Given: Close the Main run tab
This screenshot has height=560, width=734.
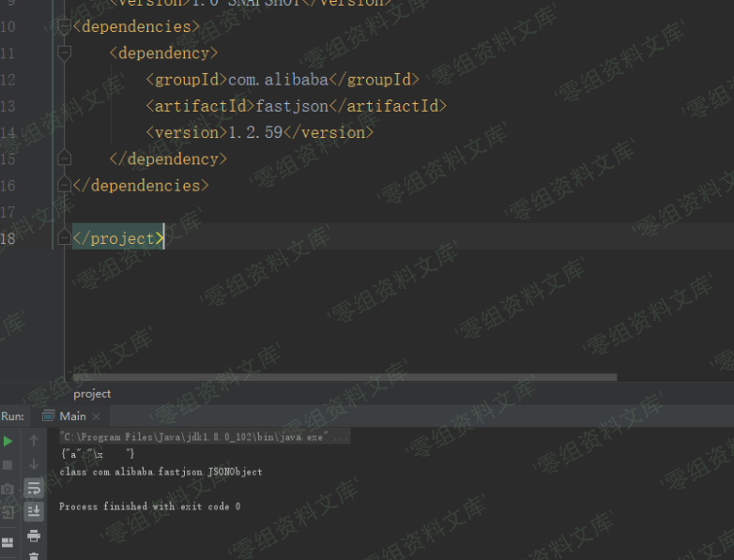Looking at the screenshot, I should (96, 416).
